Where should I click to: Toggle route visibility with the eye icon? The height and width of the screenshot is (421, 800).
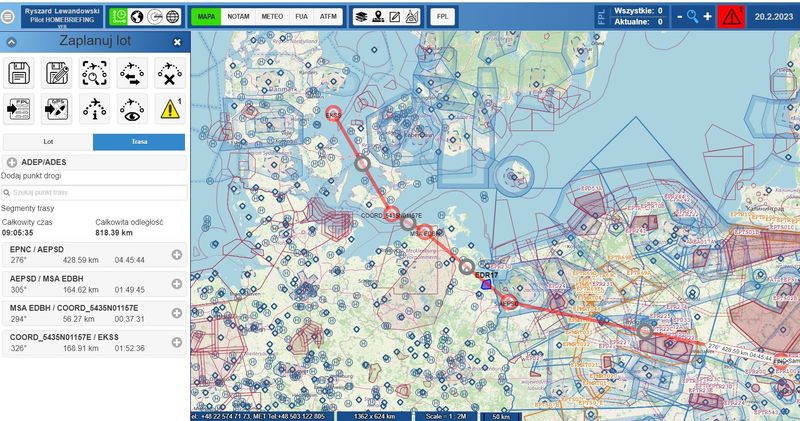point(132,108)
